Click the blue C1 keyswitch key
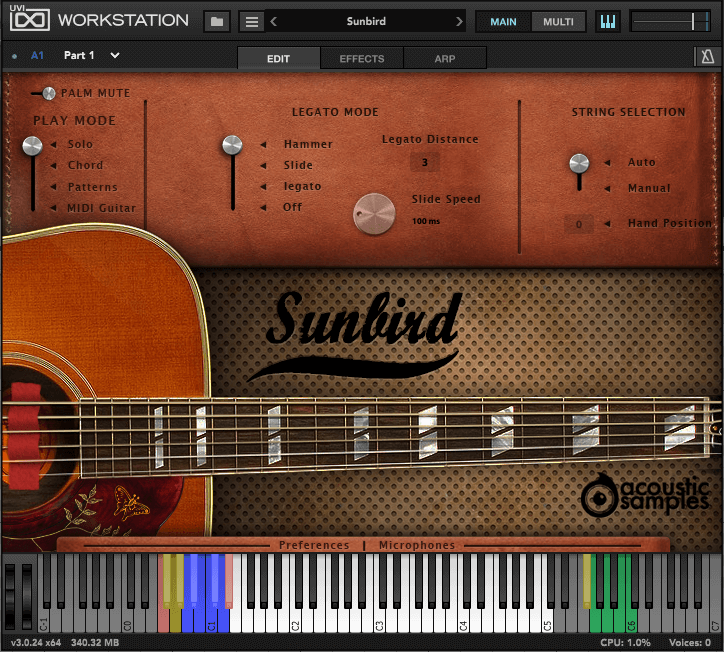The height and width of the screenshot is (652, 724). tap(211, 622)
